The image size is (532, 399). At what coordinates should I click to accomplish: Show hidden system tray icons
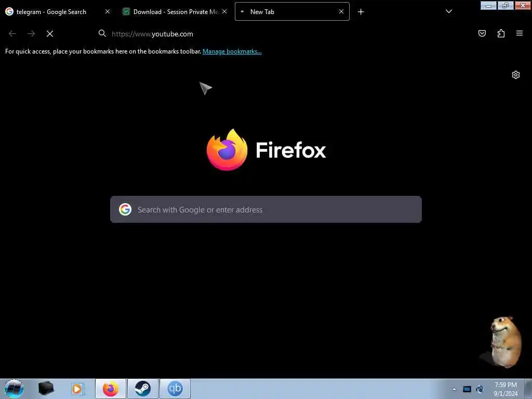[x=454, y=389]
